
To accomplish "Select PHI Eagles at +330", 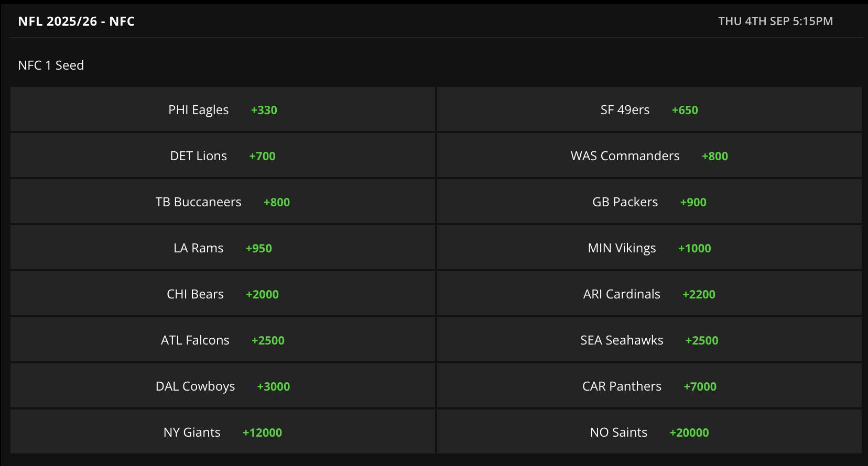I will tap(223, 109).
